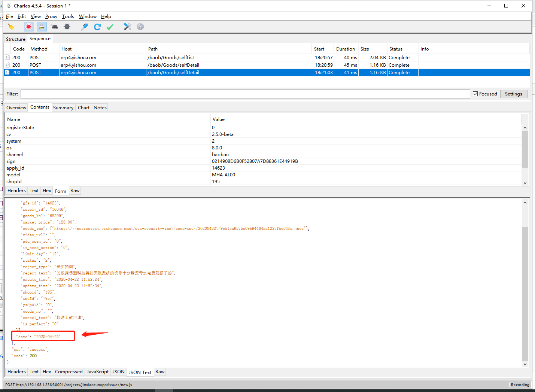Image resolution: width=535 pixels, height=392 pixels.
Task: Open the Proxy menu
Action: (51, 16)
